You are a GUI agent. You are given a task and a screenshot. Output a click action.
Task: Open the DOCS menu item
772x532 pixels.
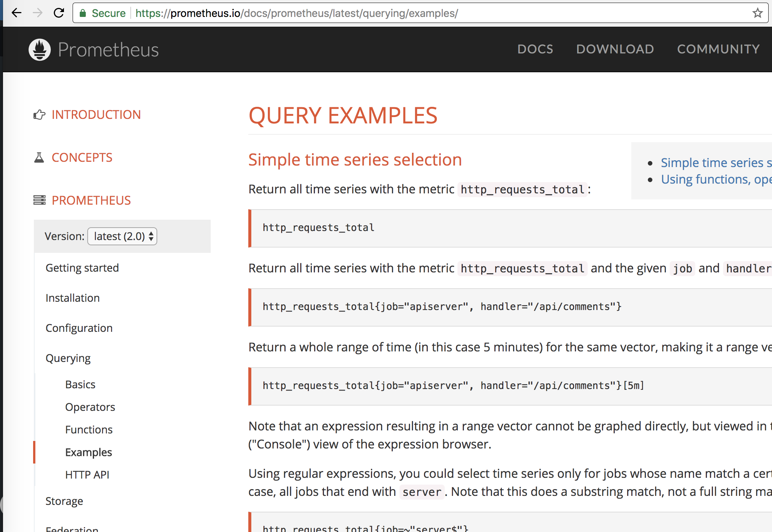click(535, 49)
